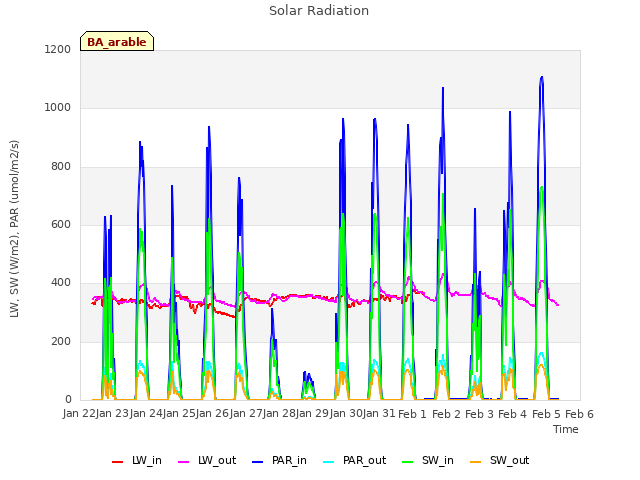Toggle the SW_in legend entry
This screenshot has height=480, width=640.
point(428,461)
